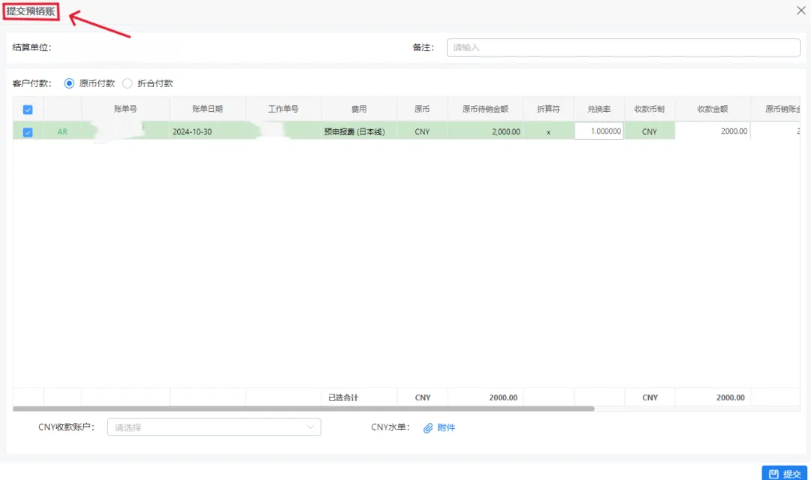811x480 pixels.
Task: Select the 原币付款 radio option
Action: coord(69,83)
